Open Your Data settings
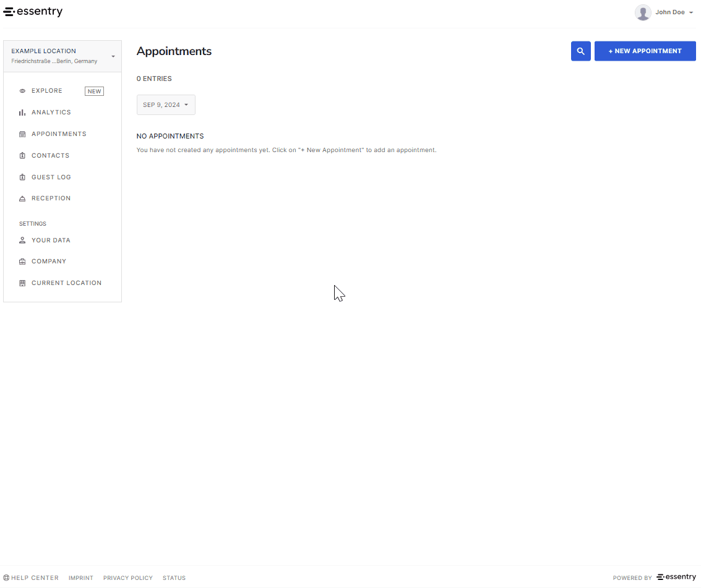 tap(51, 240)
